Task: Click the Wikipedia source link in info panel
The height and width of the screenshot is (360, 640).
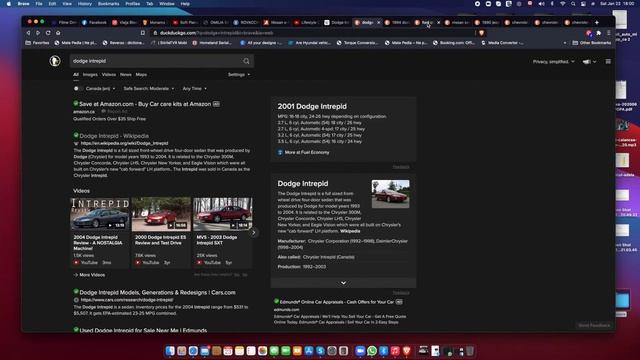Action: pyautogui.click(x=350, y=231)
